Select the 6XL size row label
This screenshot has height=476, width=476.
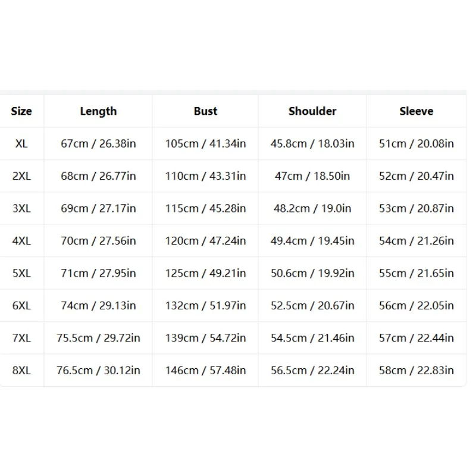[x=21, y=305]
